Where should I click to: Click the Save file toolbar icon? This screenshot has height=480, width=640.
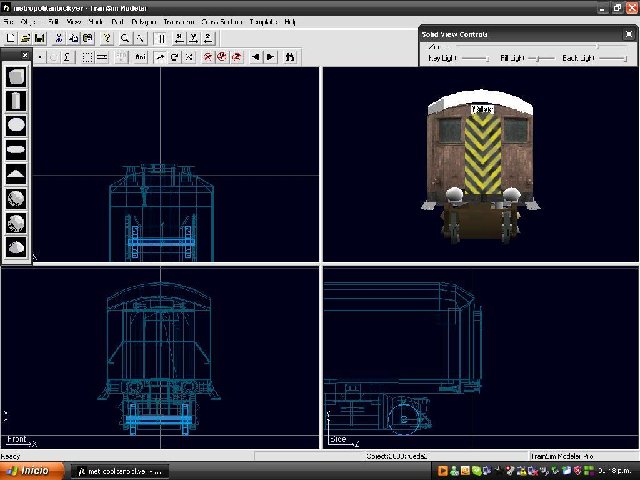(x=39, y=38)
